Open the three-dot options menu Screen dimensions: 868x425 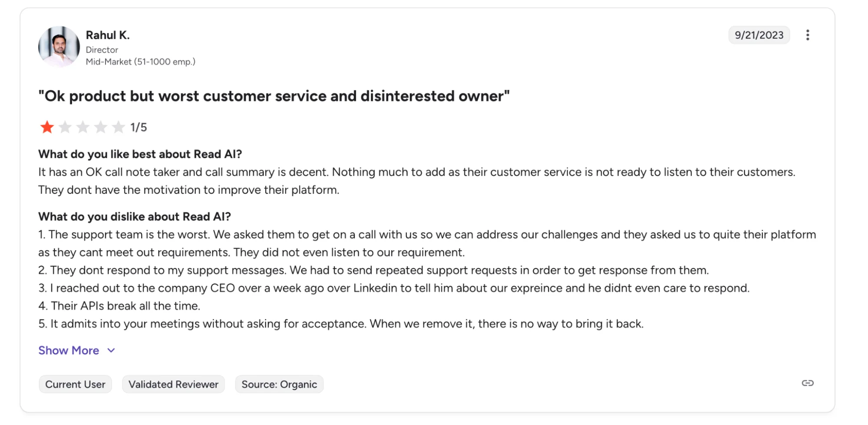tap(808, 35)
